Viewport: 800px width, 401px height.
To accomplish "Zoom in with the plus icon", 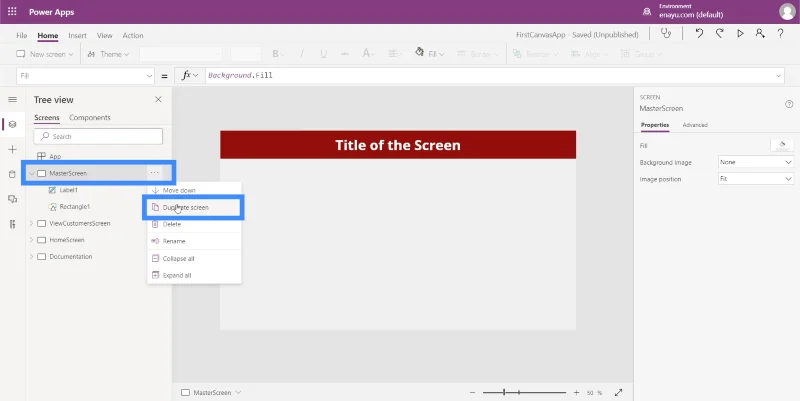I will [576, 392].
